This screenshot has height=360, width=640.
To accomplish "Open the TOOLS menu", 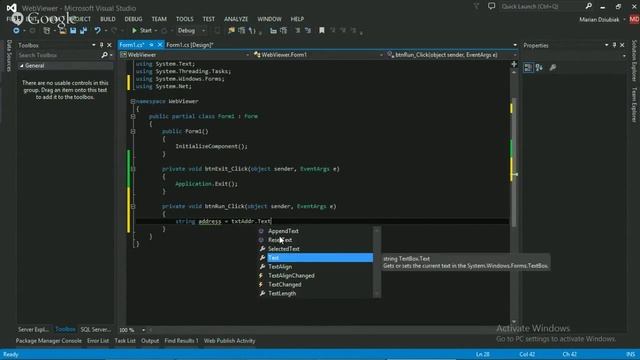I will tap(185, 19).
